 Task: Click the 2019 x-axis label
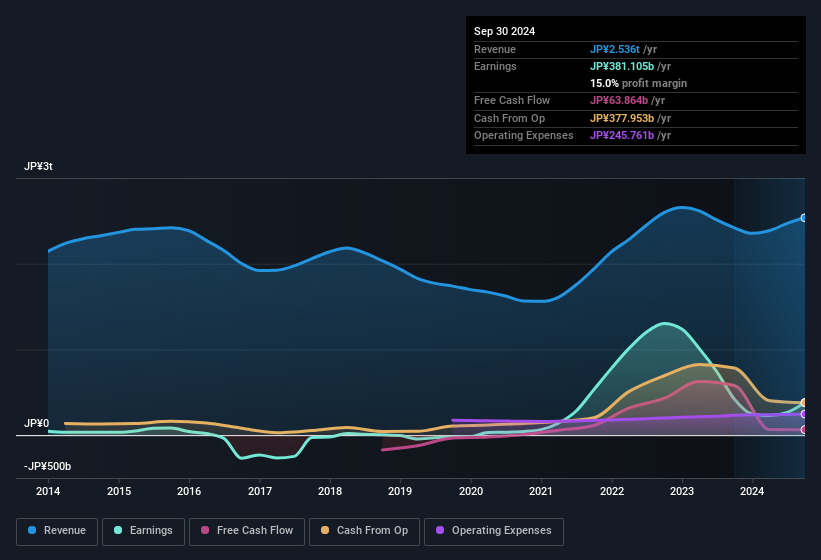(400, 491)
